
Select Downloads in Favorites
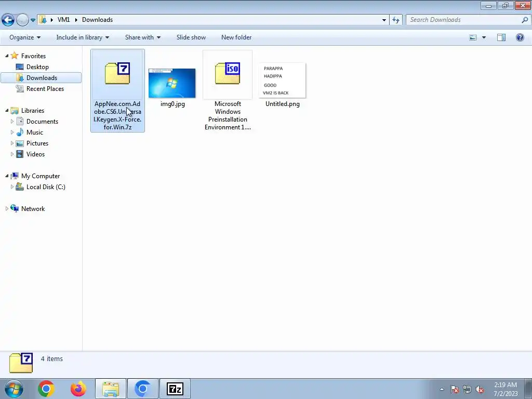click(x=41, y=78)
